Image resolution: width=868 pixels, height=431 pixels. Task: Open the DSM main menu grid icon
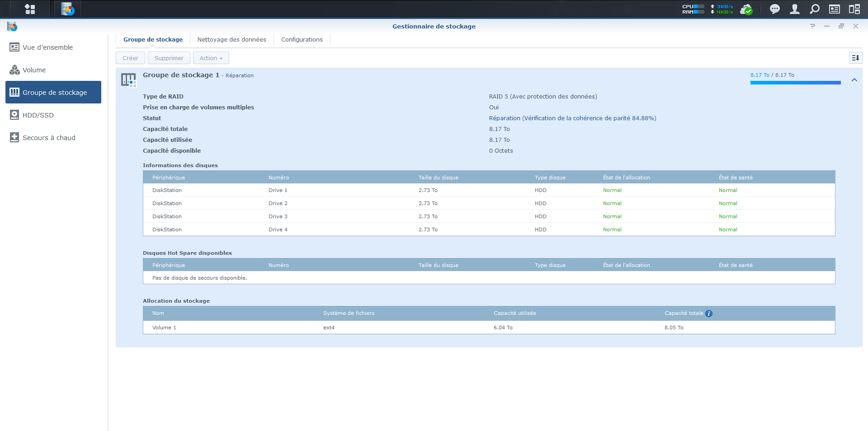coord(30,9)
